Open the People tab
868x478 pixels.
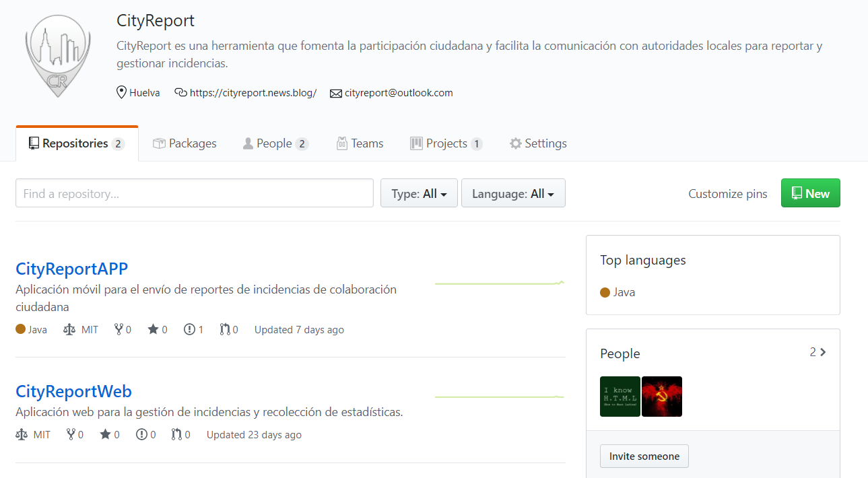tap(275, 143)
